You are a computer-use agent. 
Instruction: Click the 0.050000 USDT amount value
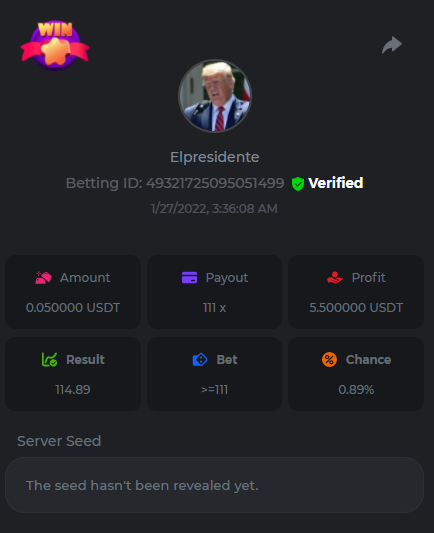pos(73,308)
